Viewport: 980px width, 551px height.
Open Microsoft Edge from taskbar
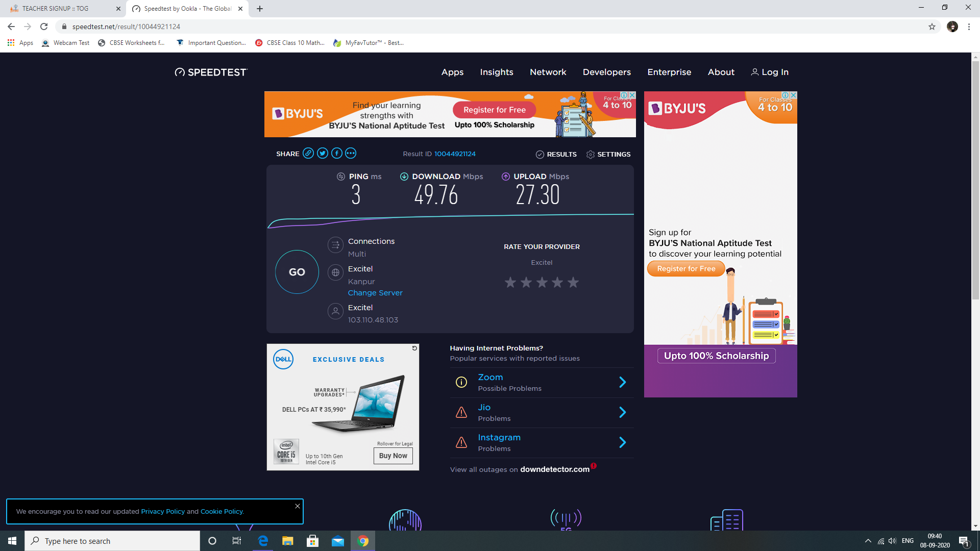(x=263, y=541)
